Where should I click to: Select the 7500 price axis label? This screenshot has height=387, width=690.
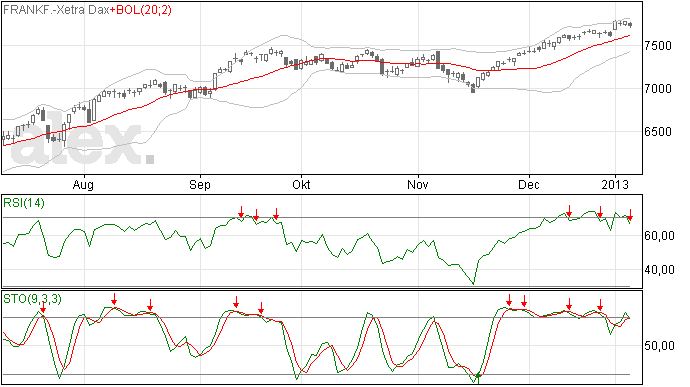point(658,46)
